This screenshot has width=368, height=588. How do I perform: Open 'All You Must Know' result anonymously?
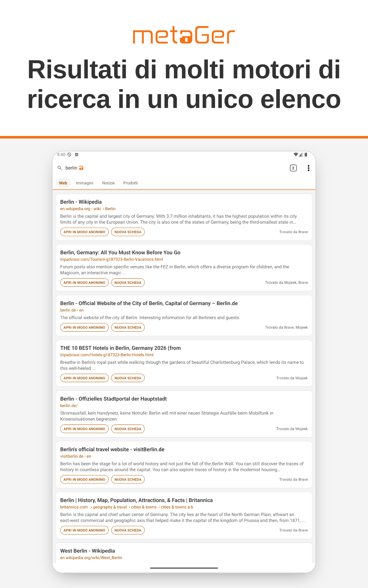point(84,283)
